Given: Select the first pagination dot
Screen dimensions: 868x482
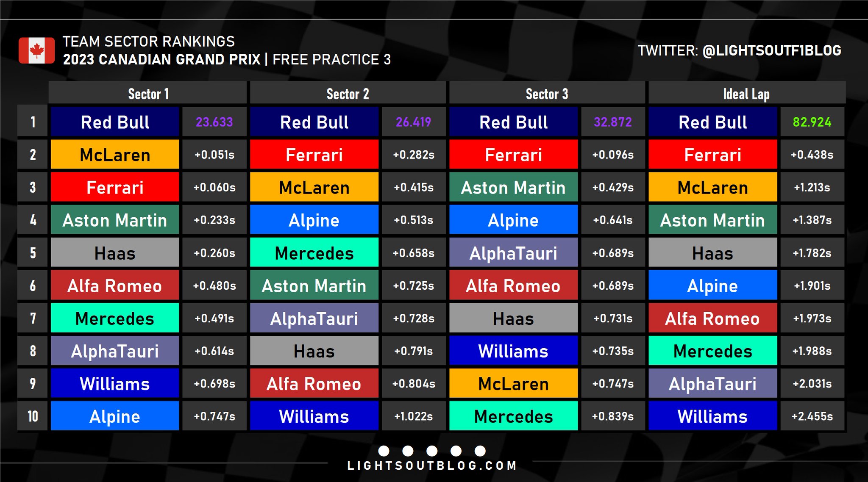Looking at the screenshot, I should pyautogui.click(x=384, y=451).
